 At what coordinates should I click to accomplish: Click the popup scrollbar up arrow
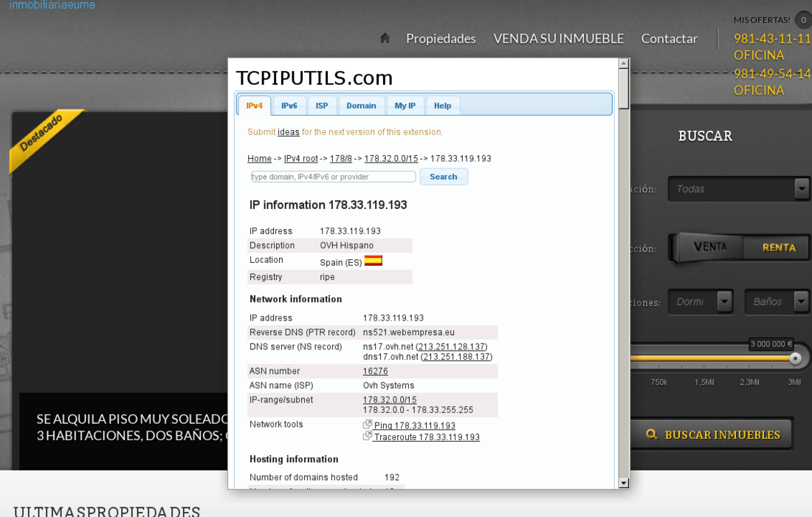click(x=624, y=64)
